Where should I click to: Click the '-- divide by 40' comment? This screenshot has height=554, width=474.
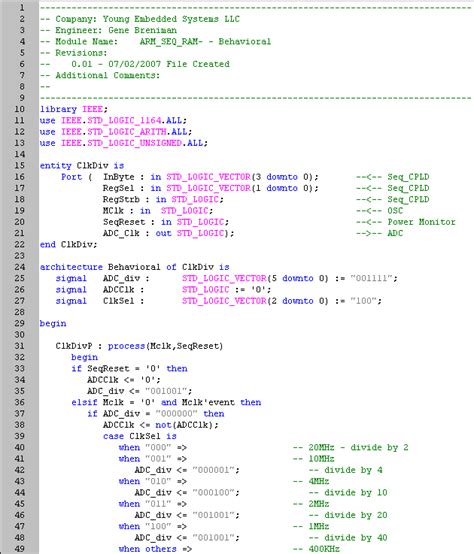(348, 538)
